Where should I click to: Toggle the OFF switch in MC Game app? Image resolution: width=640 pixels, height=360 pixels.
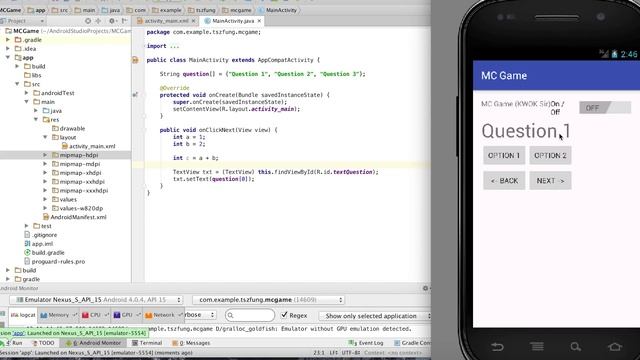tap(605, 108)
